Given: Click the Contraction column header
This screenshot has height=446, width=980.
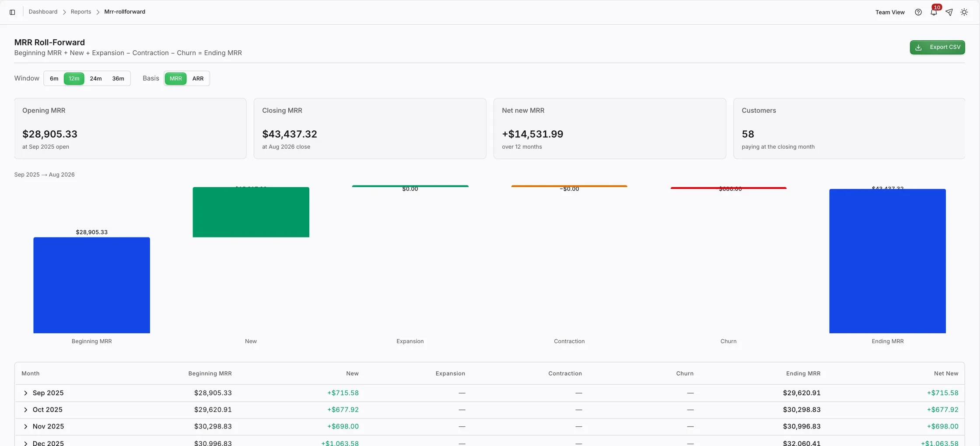Looking at the screenshot, I should pos(565,373).
